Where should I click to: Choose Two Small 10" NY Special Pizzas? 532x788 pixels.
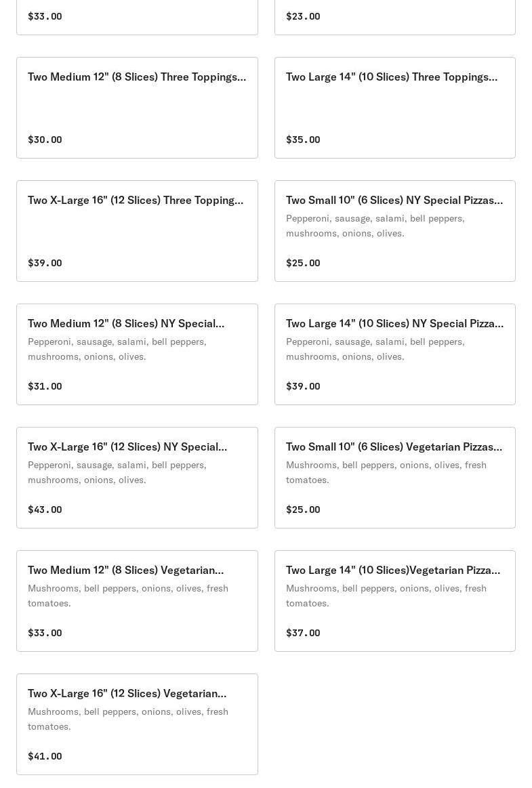point(394,201)
